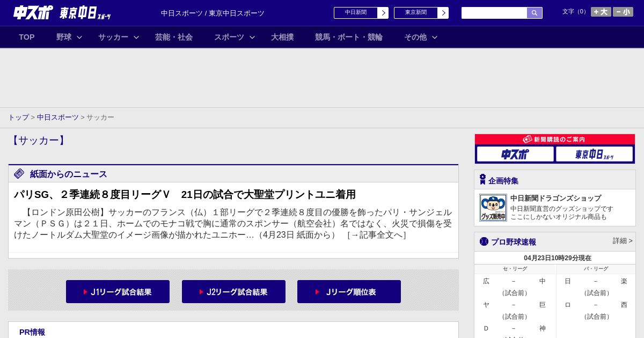Click the プロ野球速報 baseball icon
This screenshot has height=338, width=644.
484,241
